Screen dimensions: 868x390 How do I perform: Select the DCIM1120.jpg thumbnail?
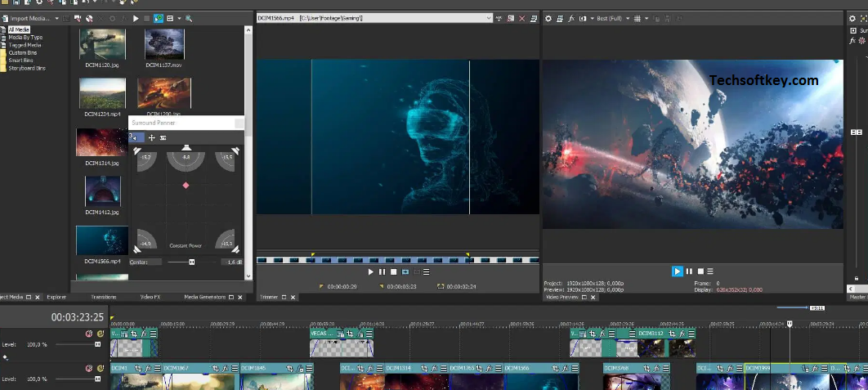(x=102, y=44)
